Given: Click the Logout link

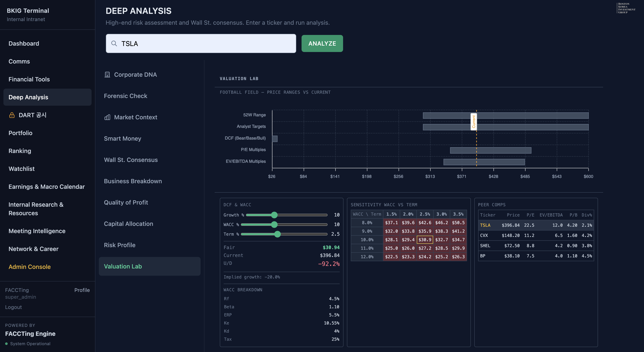Looking at the screenshot, I should coord(13,307).
